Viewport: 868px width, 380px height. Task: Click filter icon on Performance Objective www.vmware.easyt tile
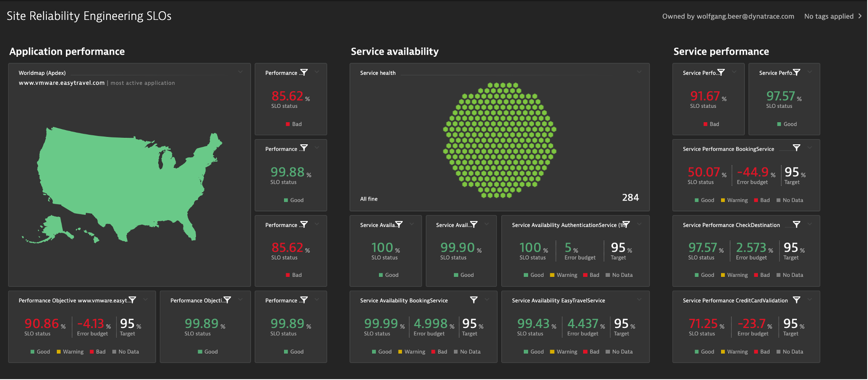pyautogui.click(x=133, y=300)
